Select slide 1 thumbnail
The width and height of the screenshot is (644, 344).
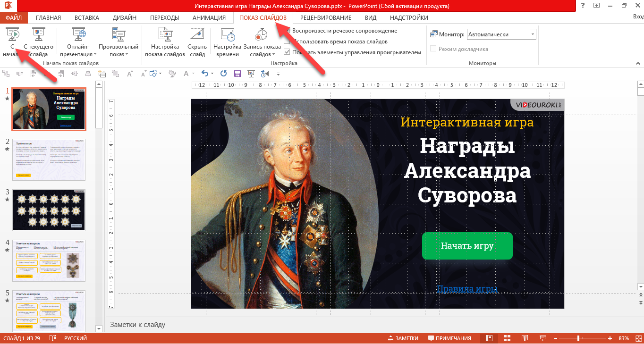click(49, 109)
